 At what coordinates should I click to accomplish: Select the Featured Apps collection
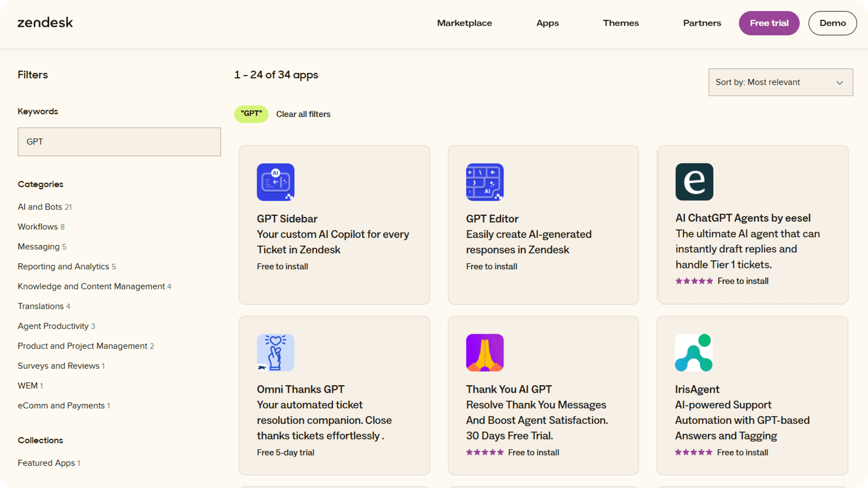[45, 463]
